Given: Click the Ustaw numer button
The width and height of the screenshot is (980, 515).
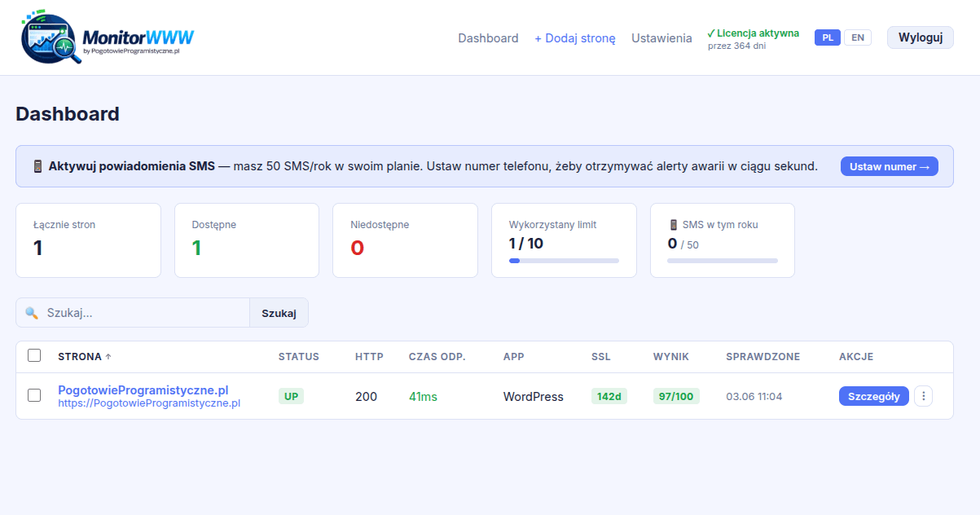Looking at the screenshot, I should click(x=890, y=166).
